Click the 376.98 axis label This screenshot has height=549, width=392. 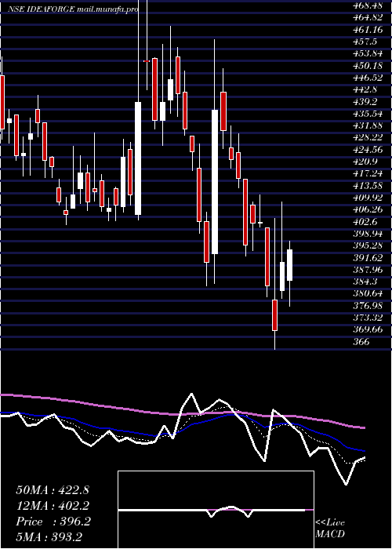368,305
